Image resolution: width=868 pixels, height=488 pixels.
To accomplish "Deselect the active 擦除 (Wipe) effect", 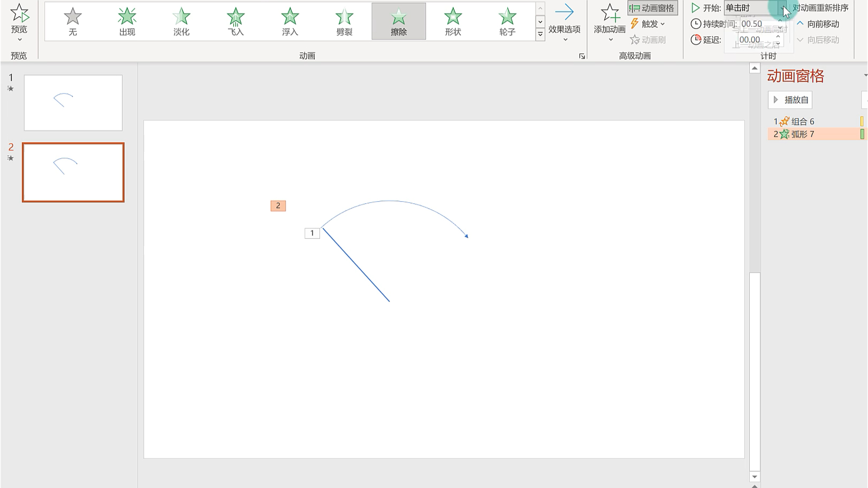I will (399, 20).
